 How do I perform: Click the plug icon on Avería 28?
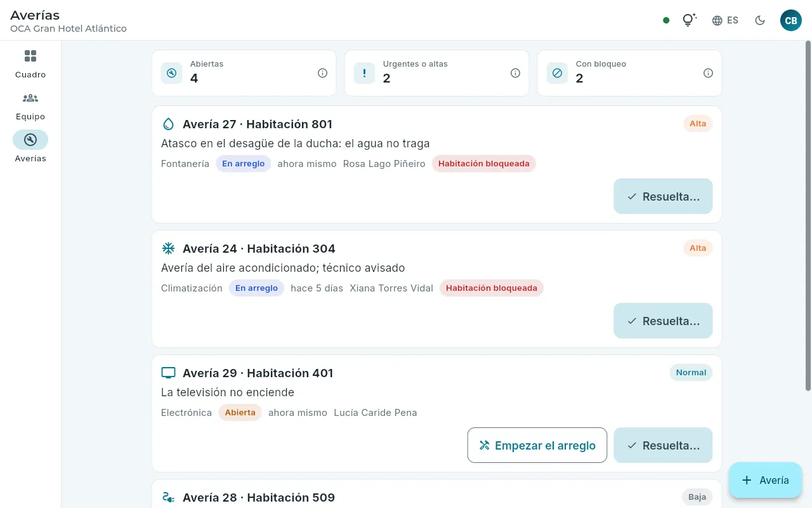[168, 497]
